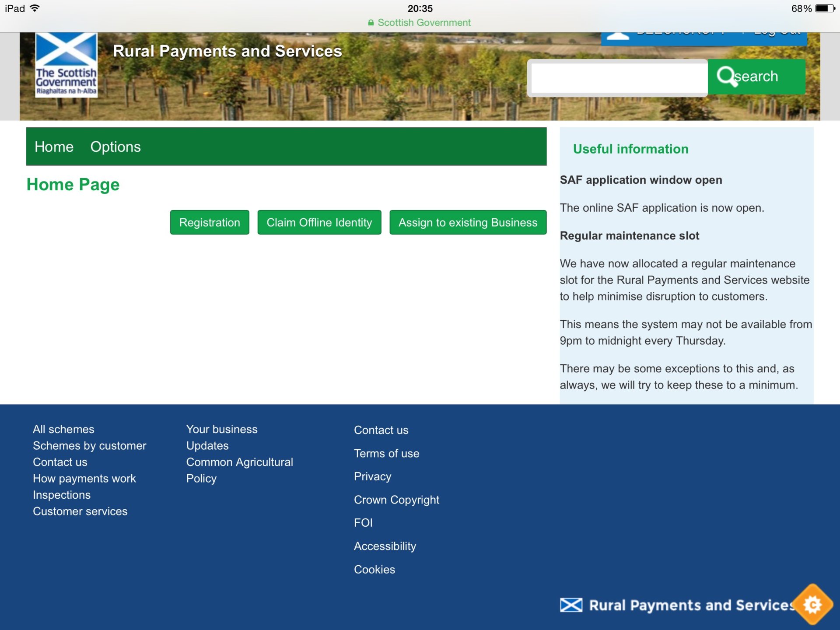840x630 pixels.
Task: Click the Scottish Government saltire logo
Action: coord(66,66)
